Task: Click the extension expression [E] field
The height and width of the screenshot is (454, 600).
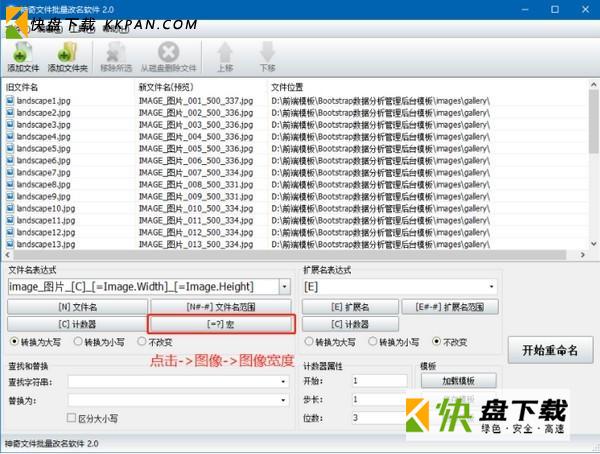Action: click(x=394, y=286)
